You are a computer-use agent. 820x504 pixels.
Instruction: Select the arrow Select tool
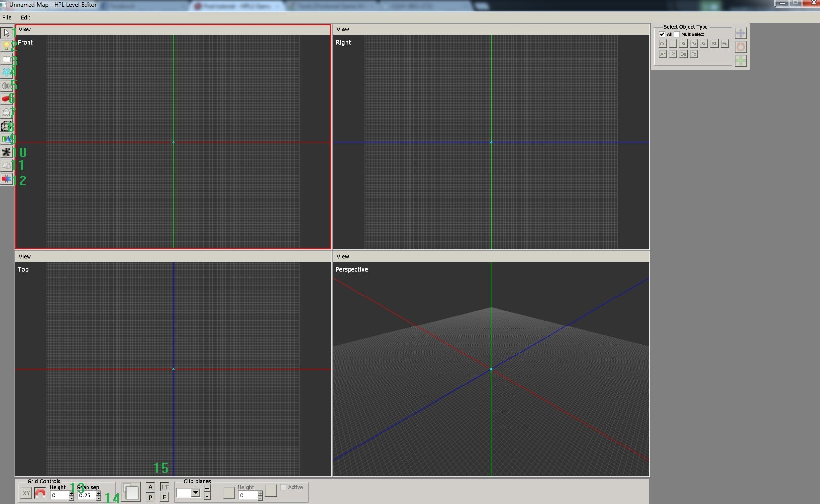tap(6, 33)
